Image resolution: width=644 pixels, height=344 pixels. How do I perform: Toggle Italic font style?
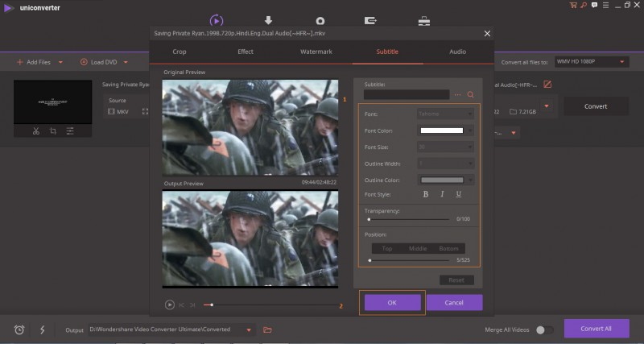pos(442,194)
